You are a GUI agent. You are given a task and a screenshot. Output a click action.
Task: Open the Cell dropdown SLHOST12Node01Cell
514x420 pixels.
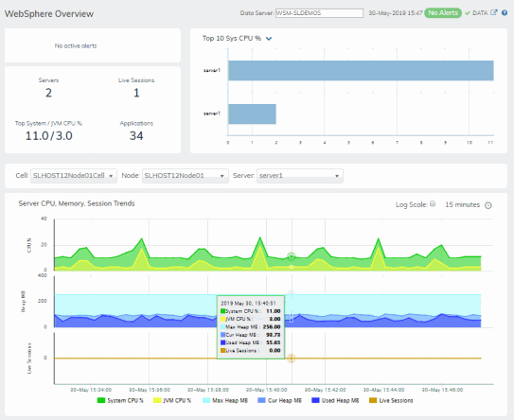74,176
